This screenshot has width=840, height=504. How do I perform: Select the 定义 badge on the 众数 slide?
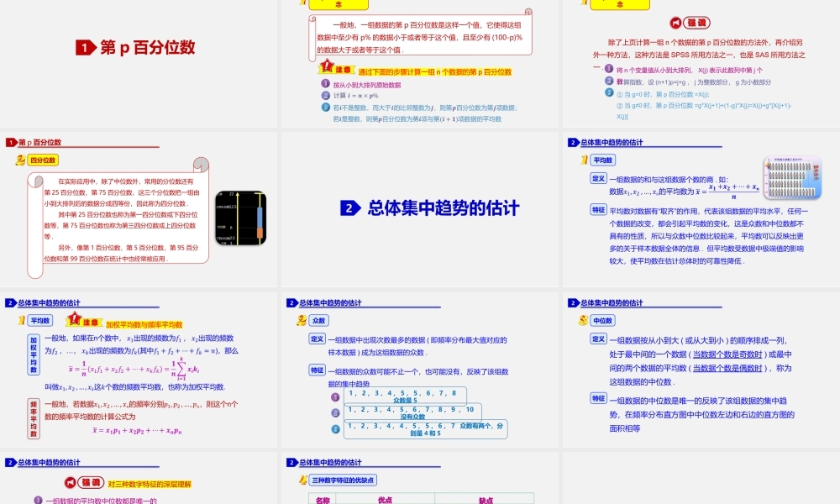click(318, 339)
